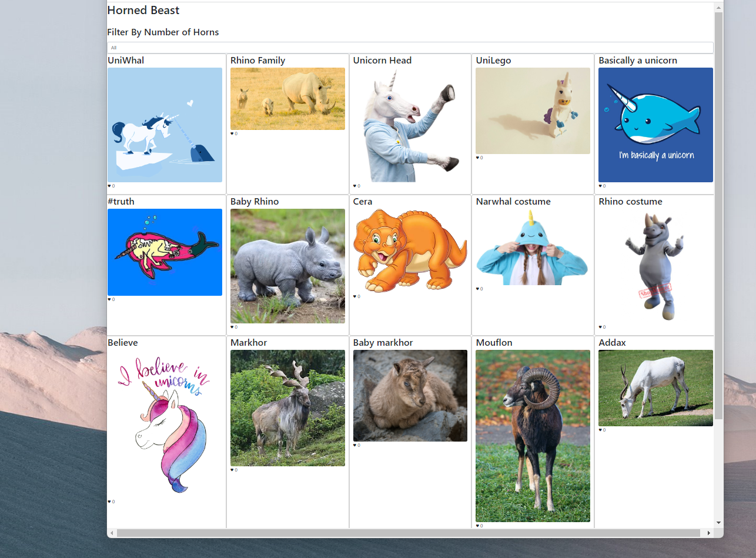The image size is (756, 558).
Task: Click the Baby markhor title
Action: (383, 343)
